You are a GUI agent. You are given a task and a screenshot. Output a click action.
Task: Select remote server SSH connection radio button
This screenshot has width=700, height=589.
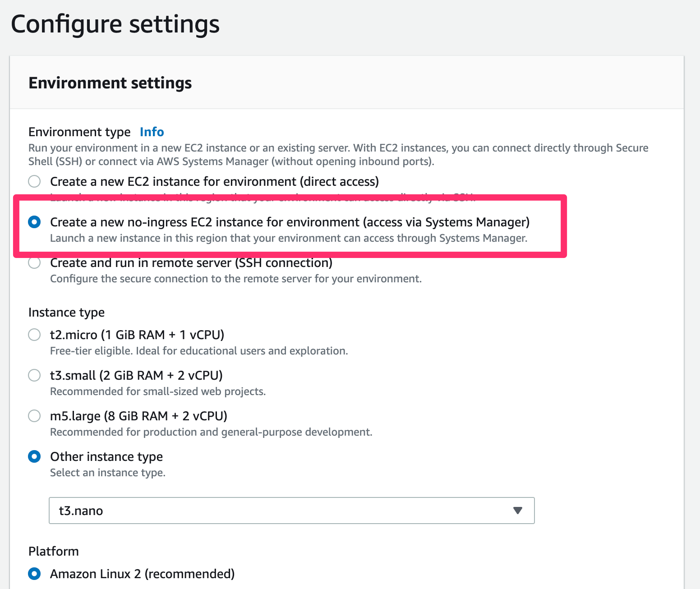point(34,262)
